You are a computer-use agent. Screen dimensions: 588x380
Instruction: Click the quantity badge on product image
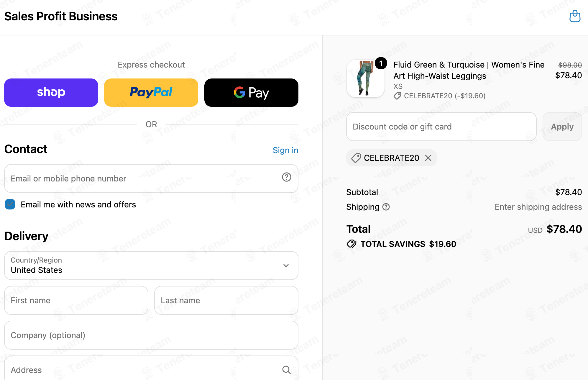pos(381,63)
